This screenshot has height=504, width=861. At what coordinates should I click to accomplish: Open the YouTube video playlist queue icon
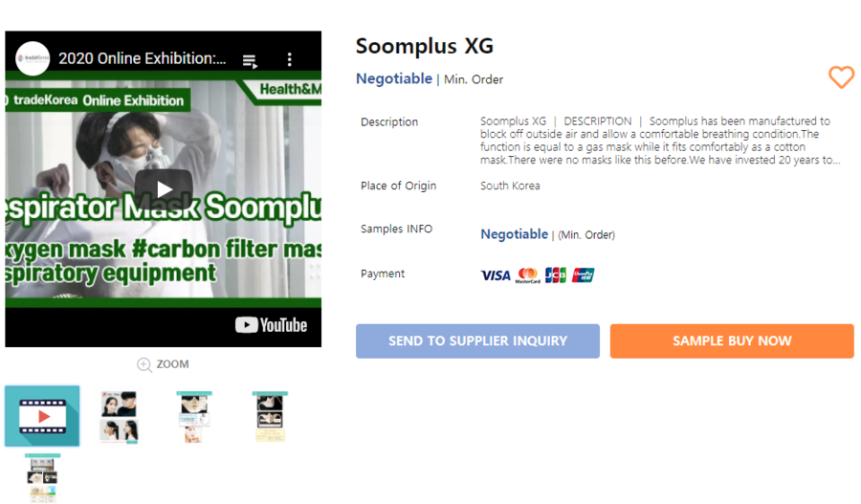click(x=250, y=60)
